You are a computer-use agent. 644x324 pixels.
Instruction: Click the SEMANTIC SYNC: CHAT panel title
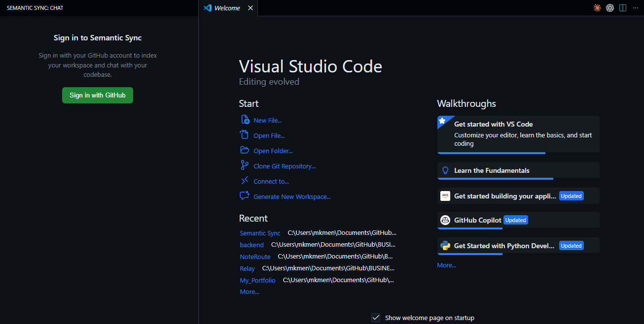(35, 8)
